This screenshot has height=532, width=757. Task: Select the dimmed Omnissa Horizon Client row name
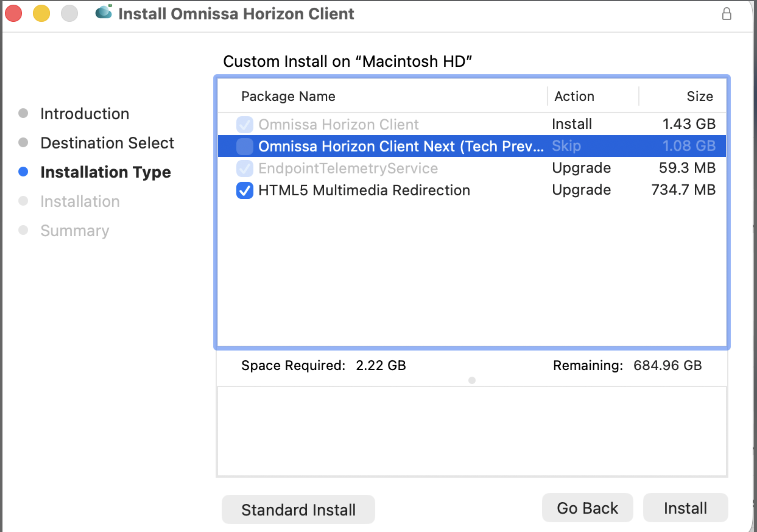pyautogui.click(x=338, y=125)
